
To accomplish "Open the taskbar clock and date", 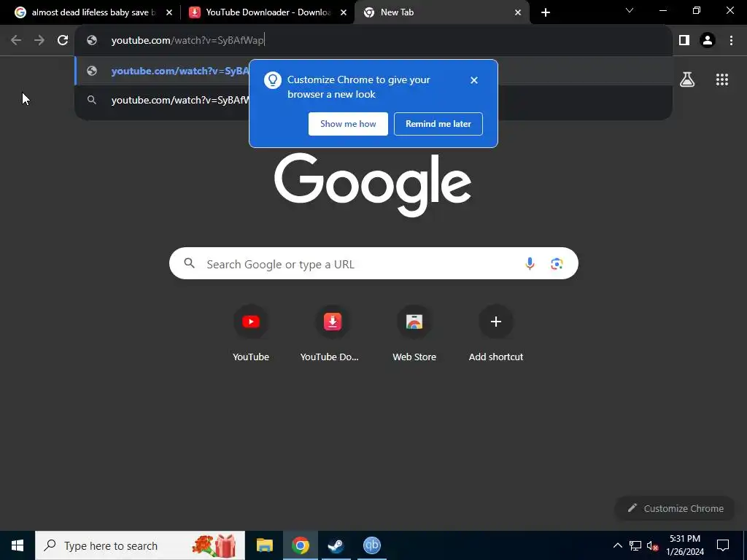I will (685, 545).
